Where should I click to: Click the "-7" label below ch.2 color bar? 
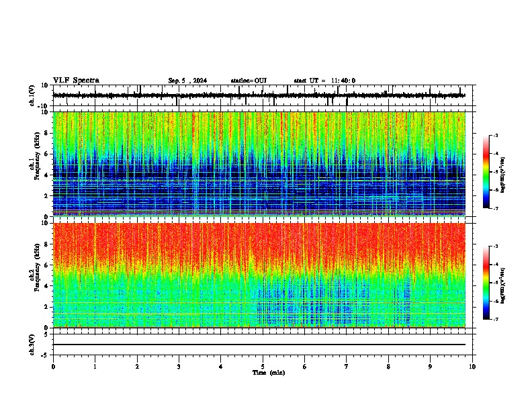495,319
